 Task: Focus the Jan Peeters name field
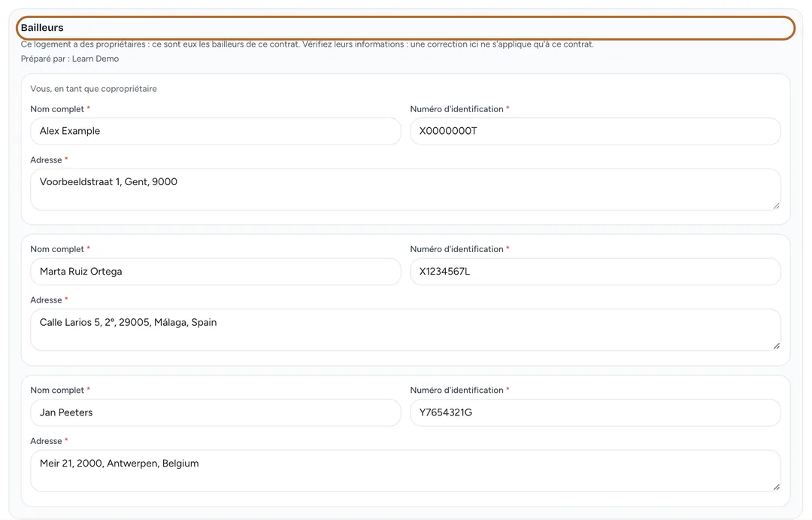[216, 412]
